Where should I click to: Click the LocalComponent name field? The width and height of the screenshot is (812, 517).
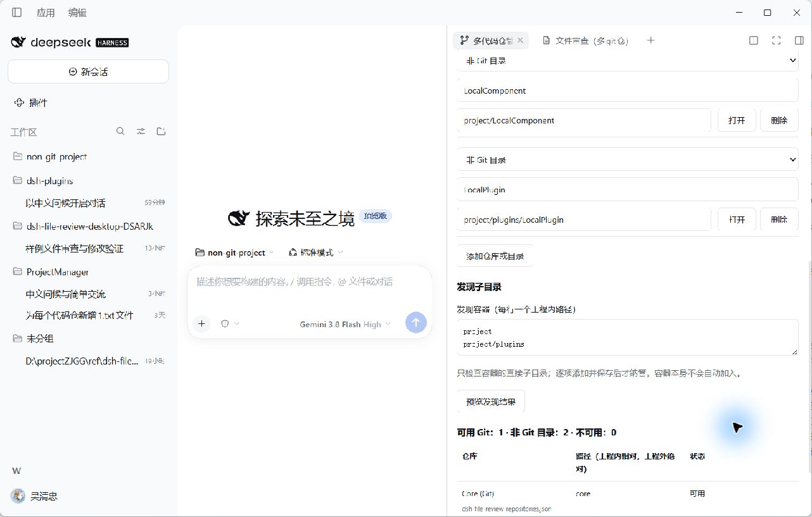tap(628, 90)
